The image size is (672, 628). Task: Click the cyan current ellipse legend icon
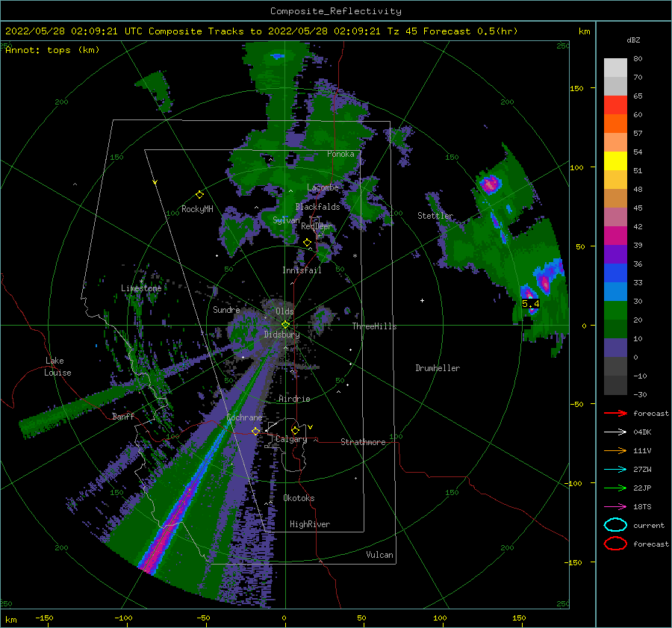(615, 525)
